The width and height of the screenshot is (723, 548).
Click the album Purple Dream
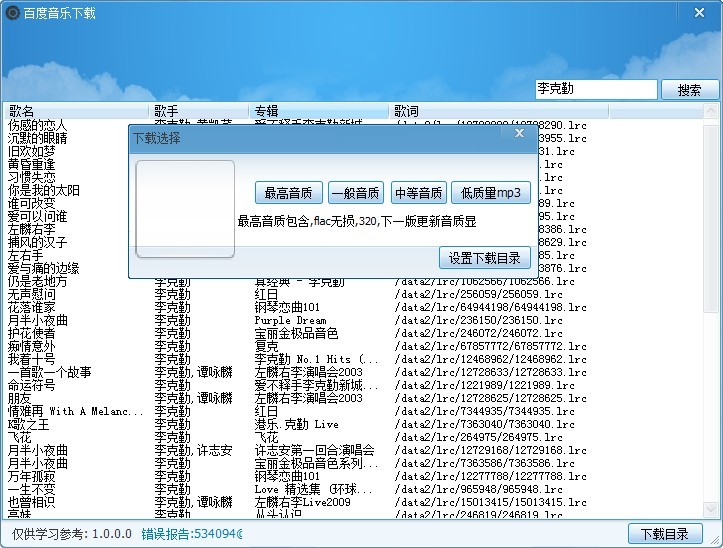pos(290,320)
